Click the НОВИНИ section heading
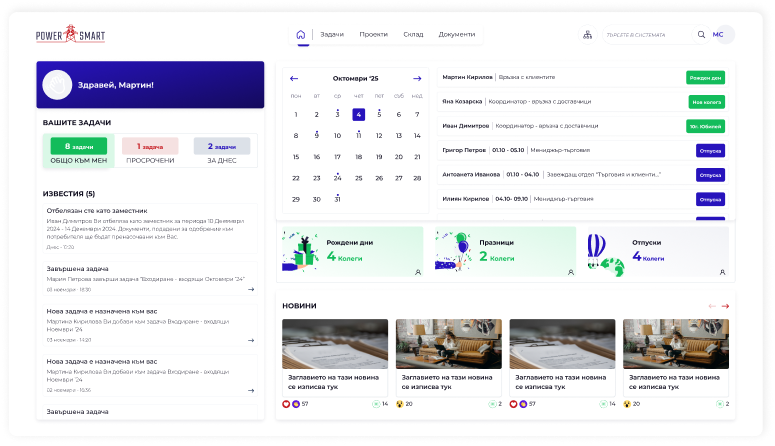 [x=299, y=306]
